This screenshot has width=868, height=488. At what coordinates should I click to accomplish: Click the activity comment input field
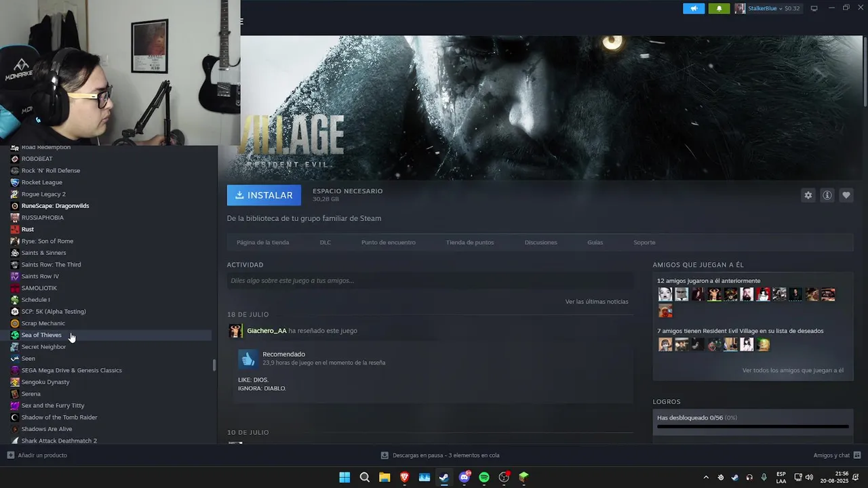pos(430,281)
